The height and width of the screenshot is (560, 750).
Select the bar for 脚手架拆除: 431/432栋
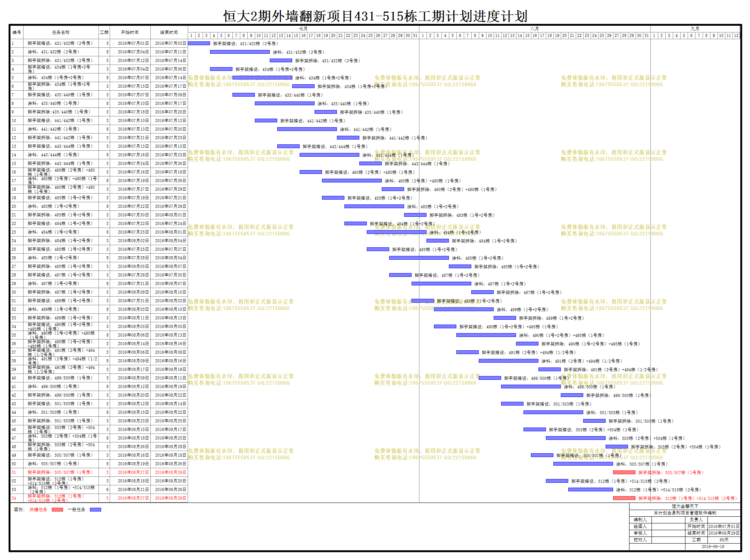pos(281,60)
